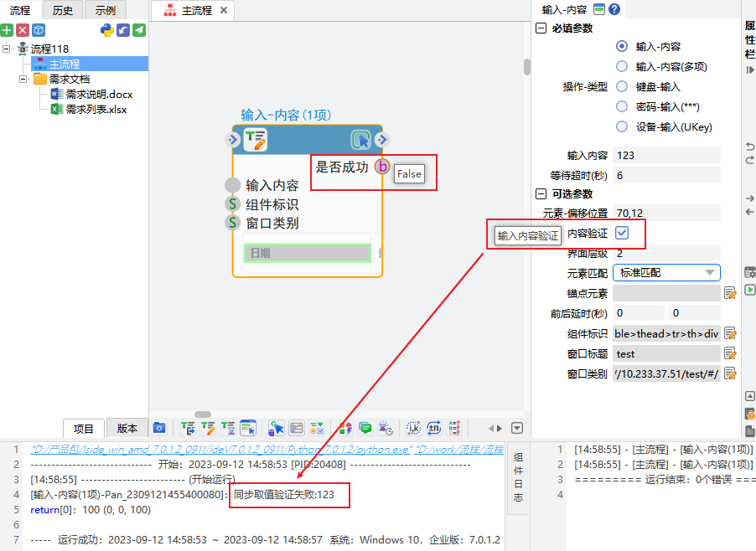Select the 密码-输入(***) radio option
The height and width of the screenshot is (551, 756).
[622, 106]
